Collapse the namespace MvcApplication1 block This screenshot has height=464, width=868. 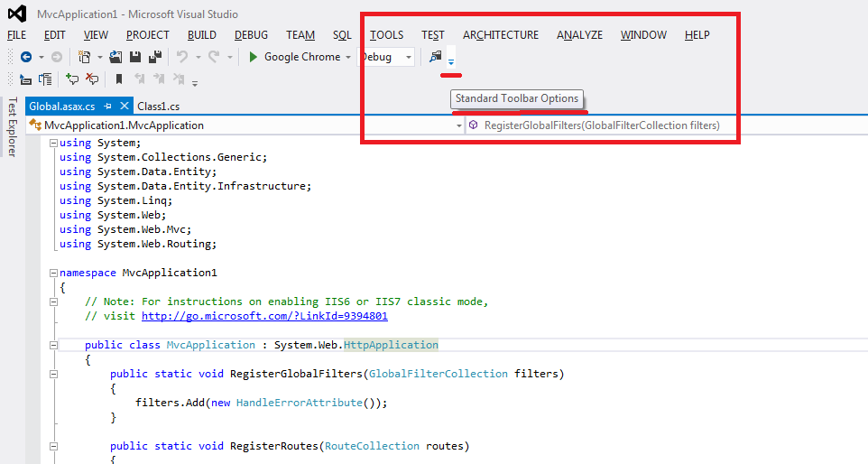54,273
